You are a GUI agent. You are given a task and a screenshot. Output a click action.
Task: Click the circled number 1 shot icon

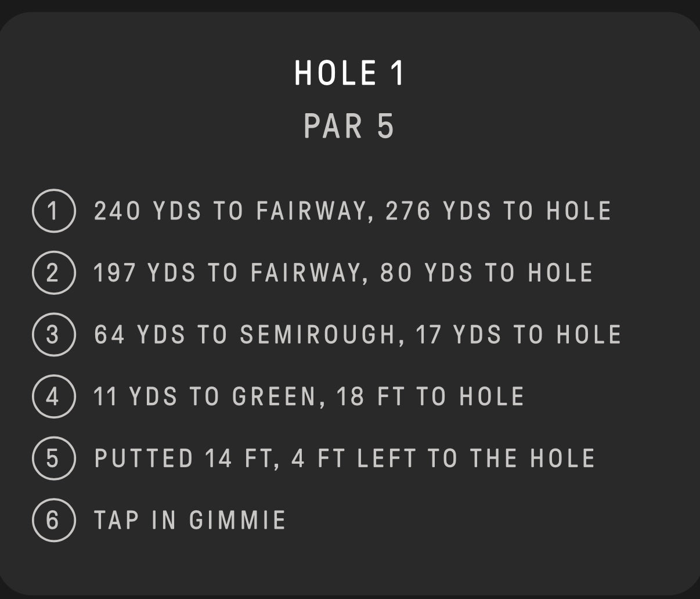(53, 211)
